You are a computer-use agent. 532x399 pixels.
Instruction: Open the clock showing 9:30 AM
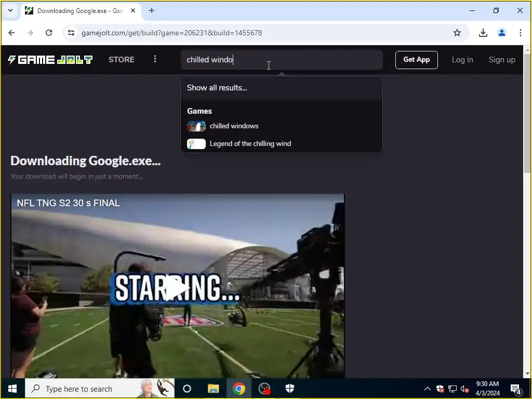[x=487, y=389]
